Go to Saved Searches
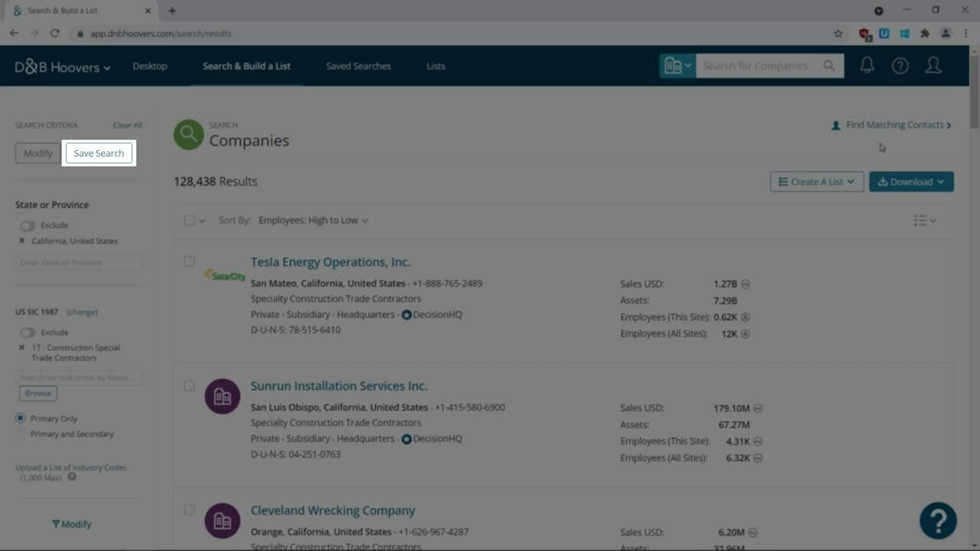 (x=358, y=66)
